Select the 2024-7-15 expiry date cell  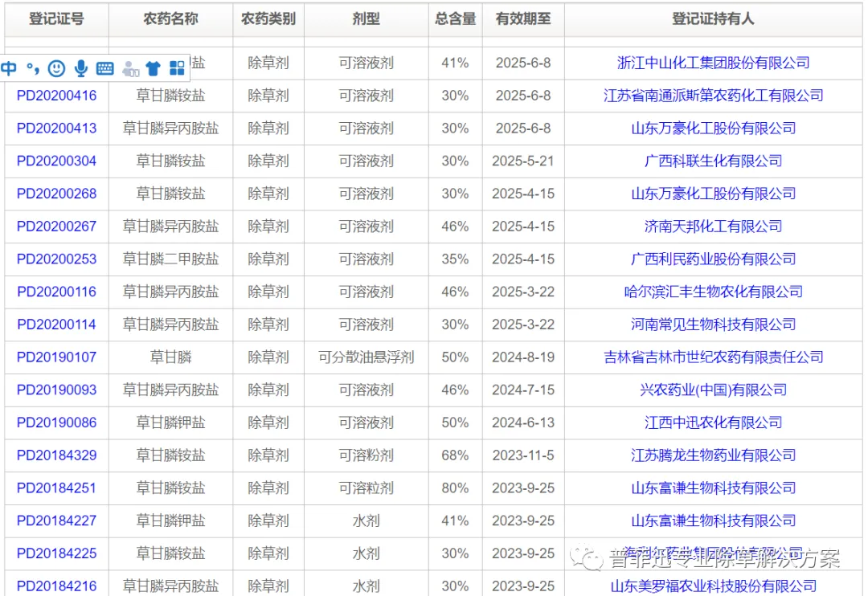(x=523, y=390)
